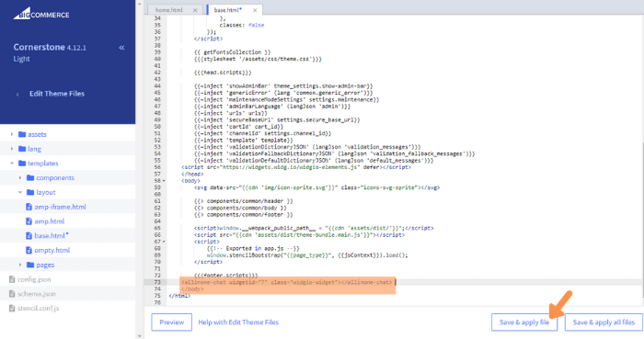Image resolution: width=644 pixels, height=339 pixels.
Task: Click the {{{footer.scripts}}} line
Action: point(226,276)
